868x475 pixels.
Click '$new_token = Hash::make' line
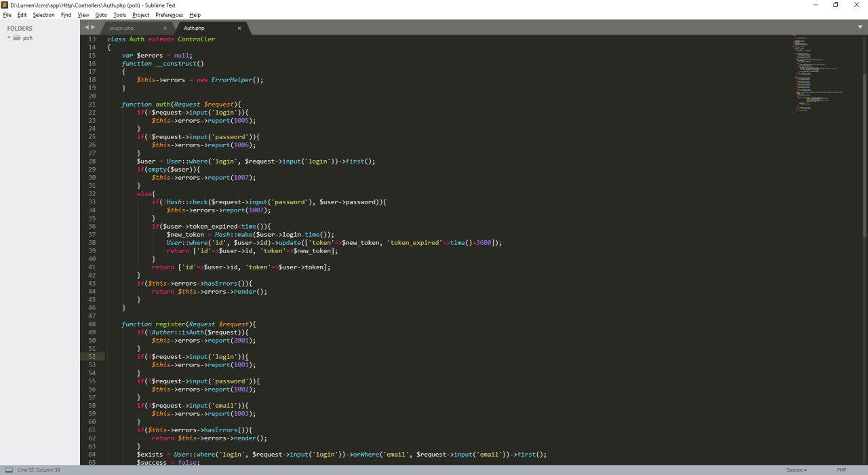pos(251,235)
